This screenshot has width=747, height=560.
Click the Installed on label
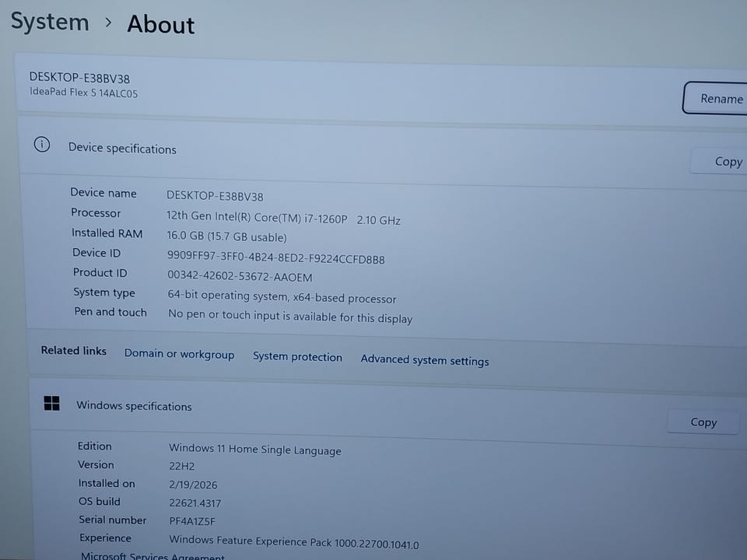107,483
